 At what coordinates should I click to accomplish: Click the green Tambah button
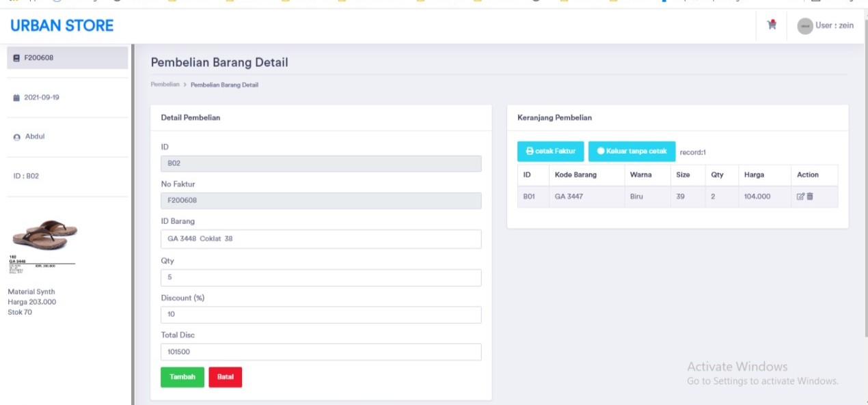pos(182,377)
